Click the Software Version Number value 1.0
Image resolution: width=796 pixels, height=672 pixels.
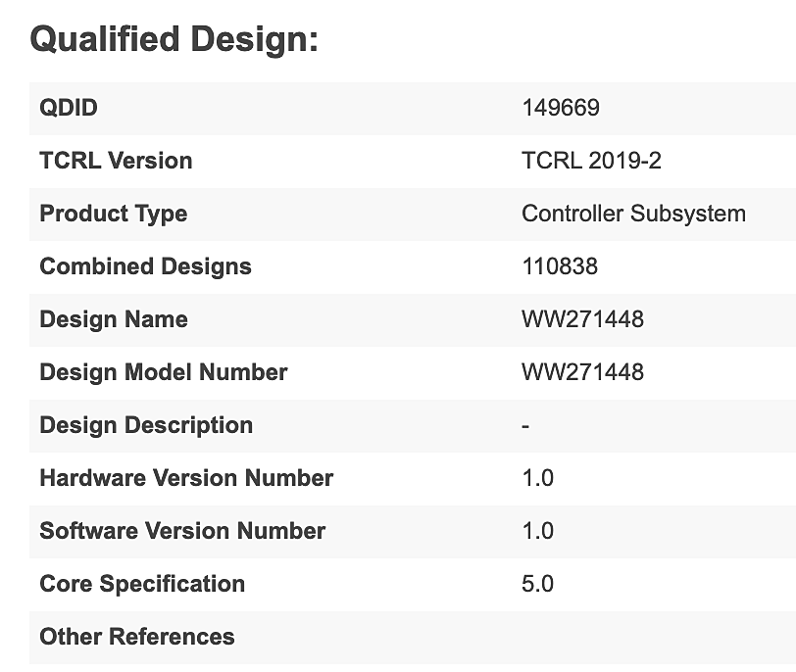[537, 531]
